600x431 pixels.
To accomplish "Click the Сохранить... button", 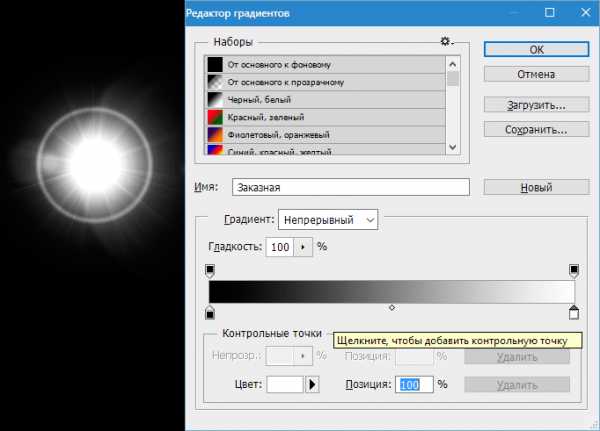I will coord(536,130).
